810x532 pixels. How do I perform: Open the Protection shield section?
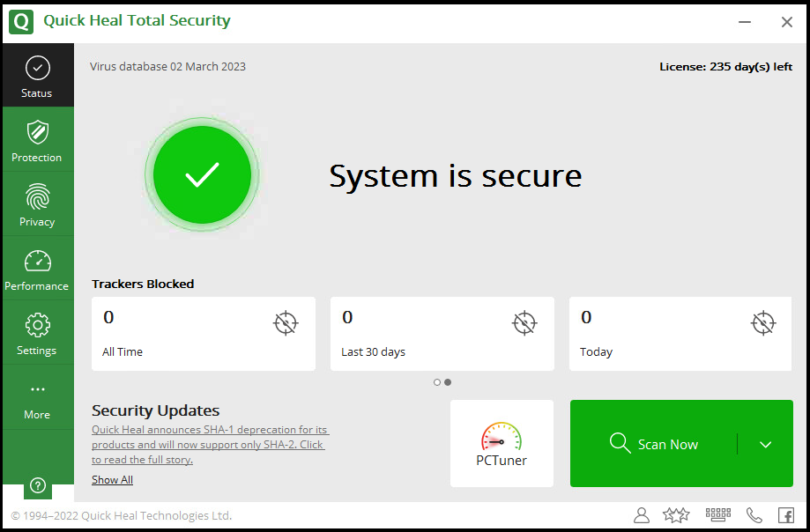[37, 141]
